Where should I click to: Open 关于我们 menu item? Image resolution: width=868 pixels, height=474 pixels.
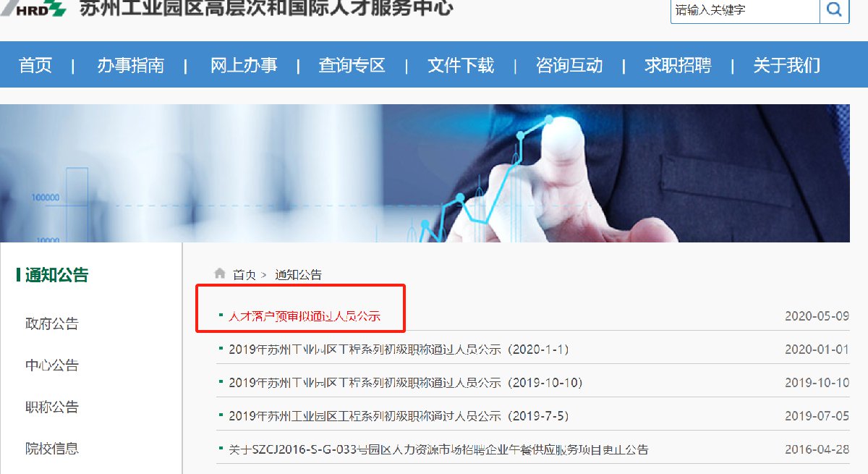click(787, 66)
